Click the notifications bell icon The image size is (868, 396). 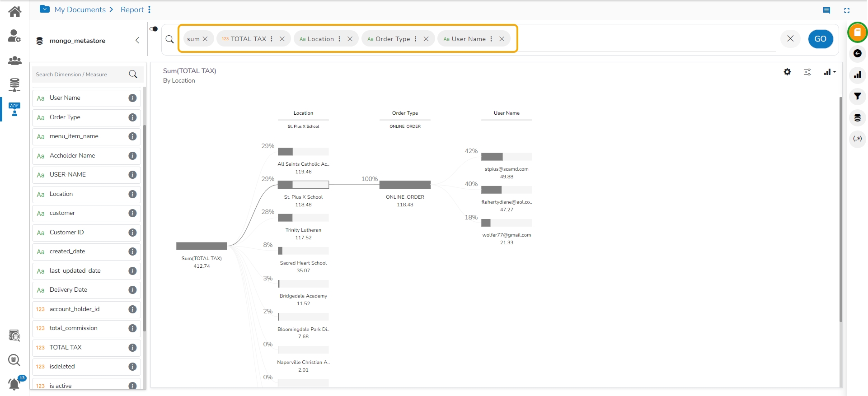(14, 384)
